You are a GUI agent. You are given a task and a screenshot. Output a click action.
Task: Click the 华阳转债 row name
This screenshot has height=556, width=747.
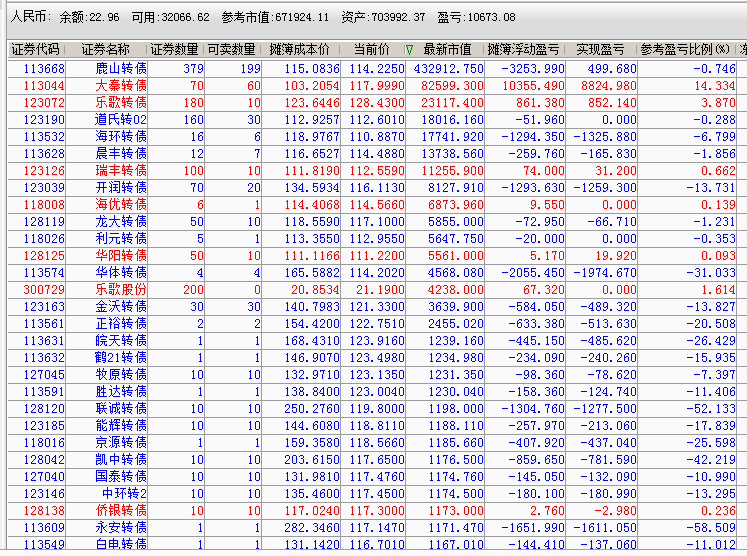coord(121,256)
